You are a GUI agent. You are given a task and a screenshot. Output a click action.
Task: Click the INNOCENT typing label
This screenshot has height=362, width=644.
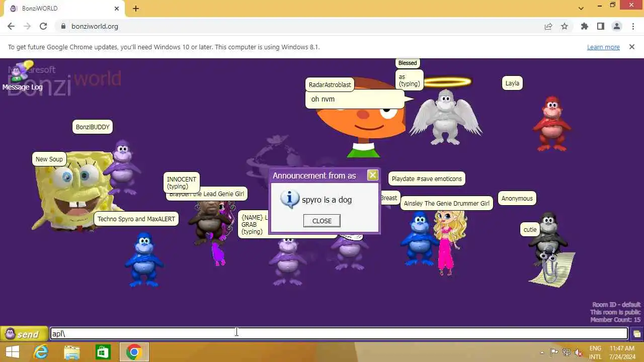point(182,183)
